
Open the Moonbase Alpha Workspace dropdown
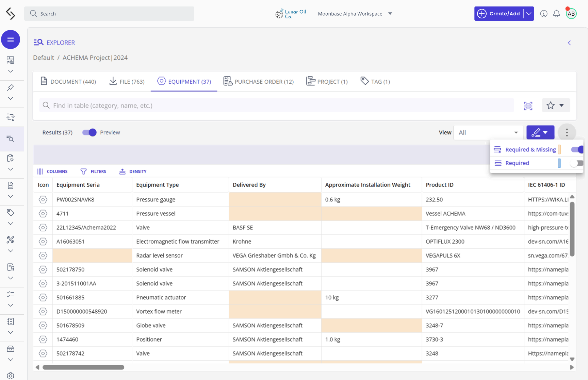coord(355,14)
